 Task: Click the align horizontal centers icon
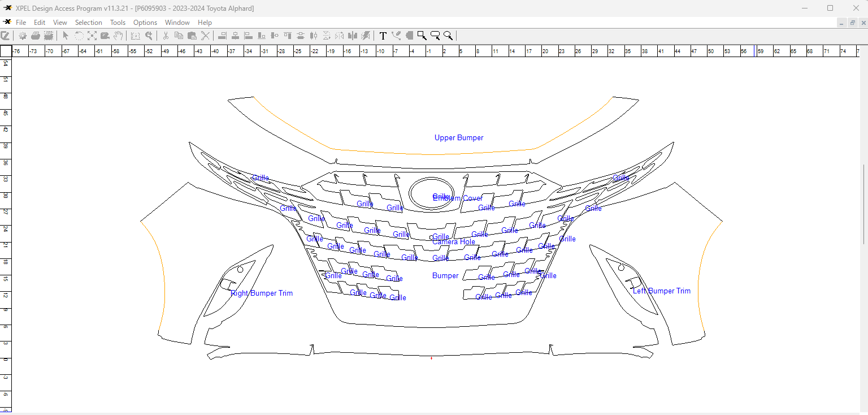point(235,36)
